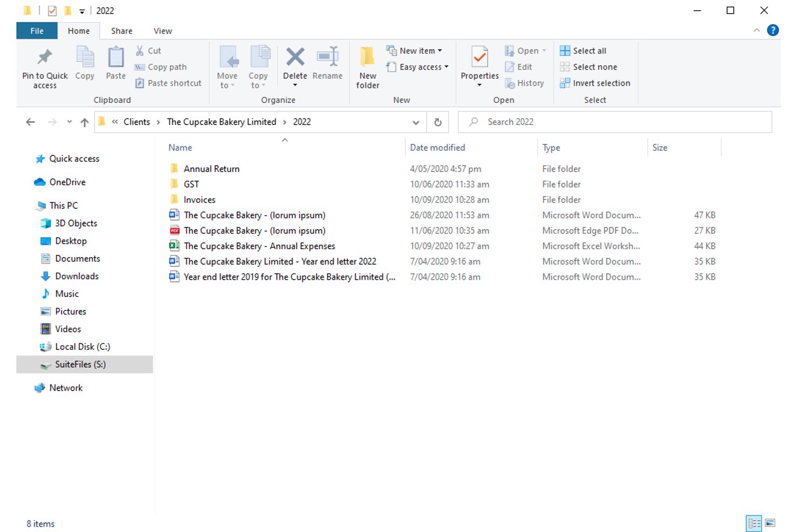Go Back with the left arrow

(x=31, y=122)
